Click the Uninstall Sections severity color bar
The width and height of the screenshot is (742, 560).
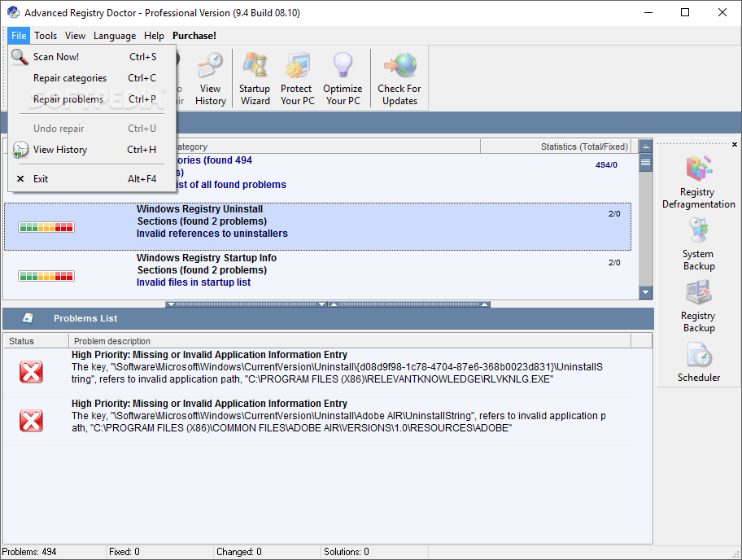pos(46,227)
